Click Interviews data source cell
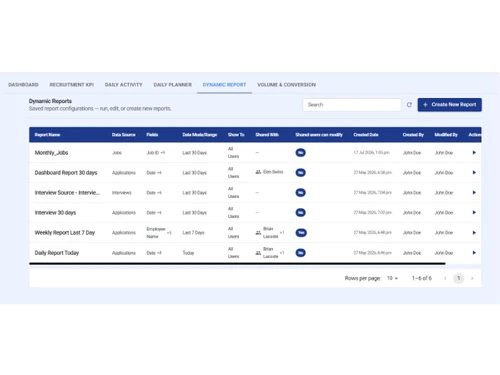The height and width of the screenshot is (375, 500). [x=122, y=193]
